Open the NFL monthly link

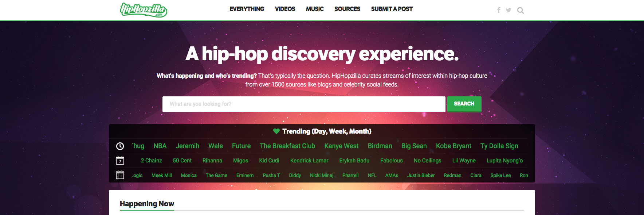372,176
